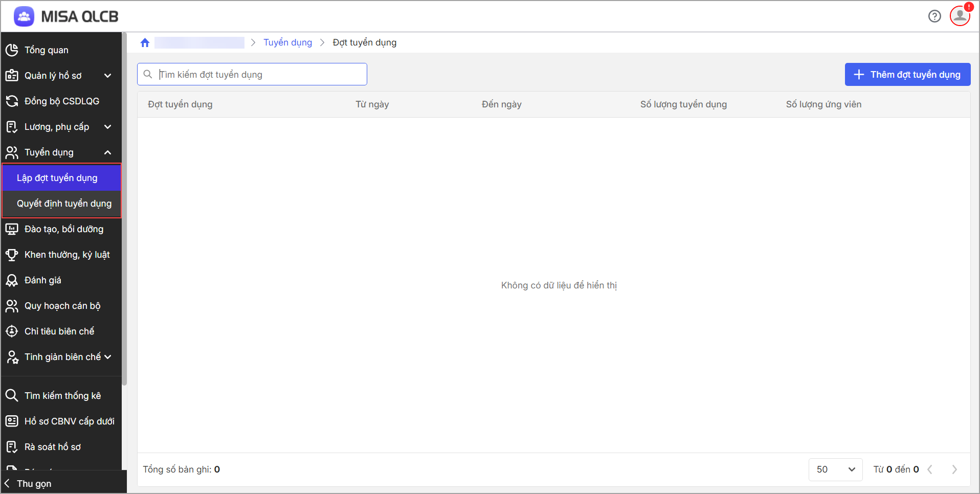Open the 50 records per page dropdown
The image size is (980, 494).
[x=835, y=469]
